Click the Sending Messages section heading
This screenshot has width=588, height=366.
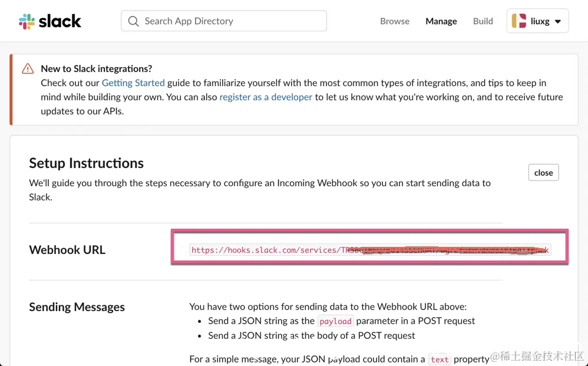(x=77, y=307)
